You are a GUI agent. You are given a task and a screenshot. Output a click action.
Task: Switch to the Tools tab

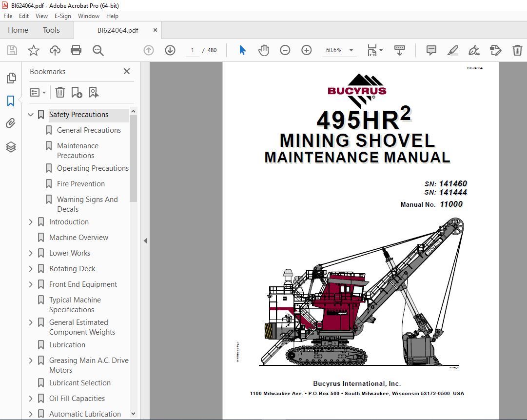(51, 30)
